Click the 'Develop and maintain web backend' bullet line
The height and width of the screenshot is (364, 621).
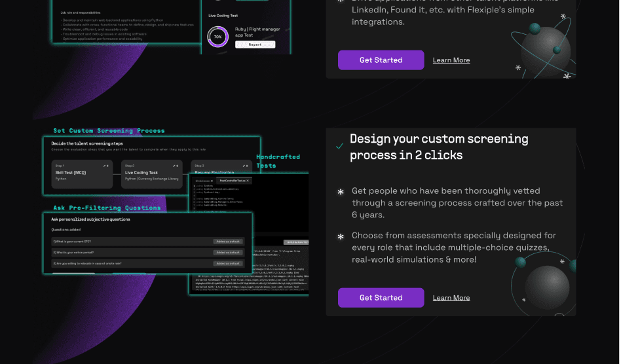coord(112,20)
